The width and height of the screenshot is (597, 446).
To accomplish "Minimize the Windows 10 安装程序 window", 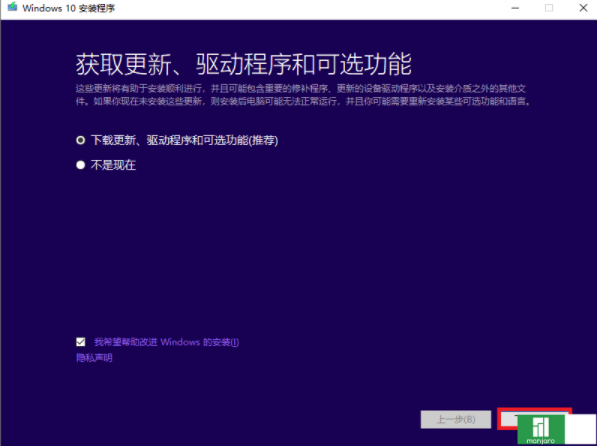I will [515, 8].
